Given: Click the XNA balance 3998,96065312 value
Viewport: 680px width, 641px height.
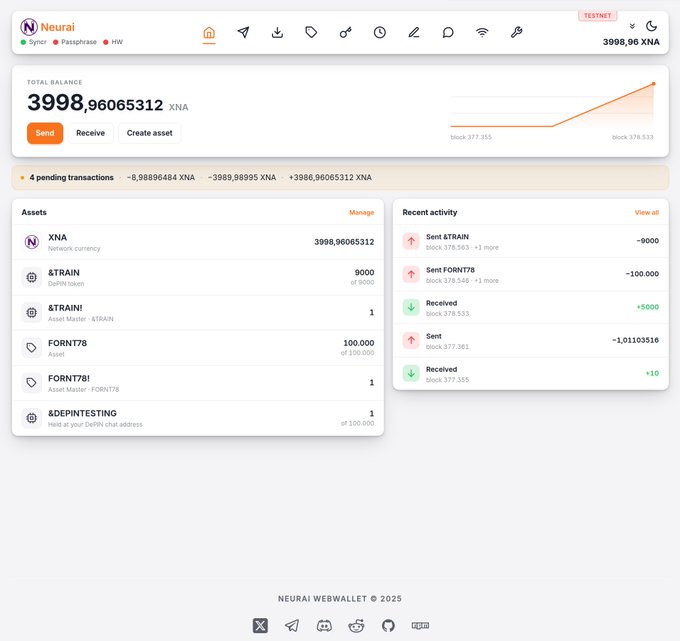Looking at the screenshot, I should pos(344,242).
